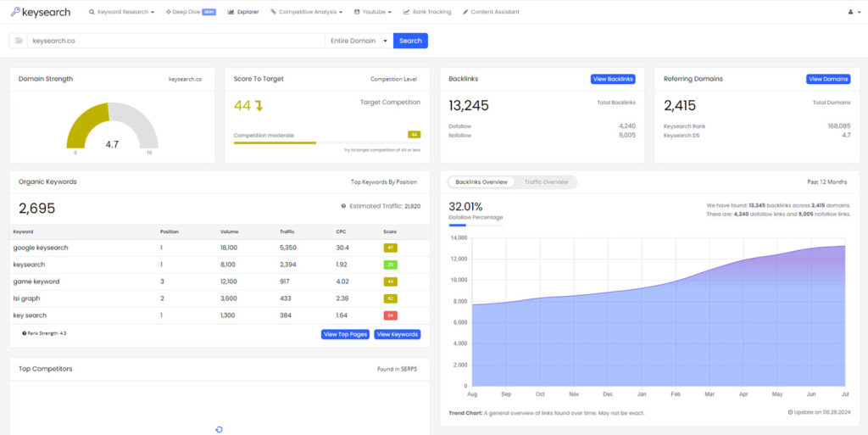Click the Top Keywords By Position label
Screen dimensions: 868x435
click(384, 181)
